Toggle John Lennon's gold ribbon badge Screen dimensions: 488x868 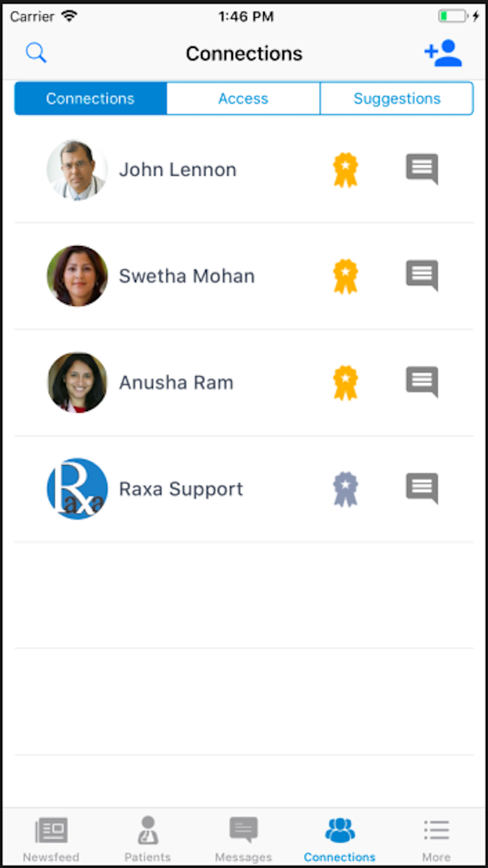click(346, 170)
